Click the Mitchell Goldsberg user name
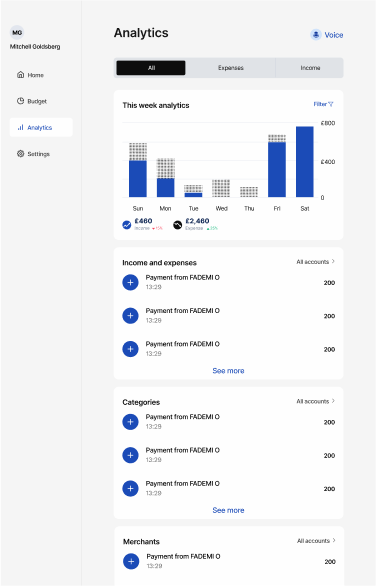 click(x=35, y=47)
